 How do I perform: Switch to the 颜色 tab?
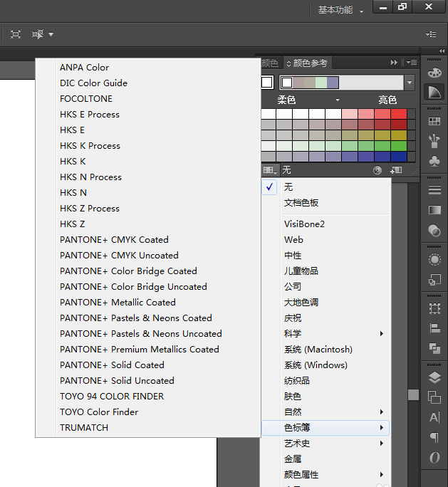point(270,63)
